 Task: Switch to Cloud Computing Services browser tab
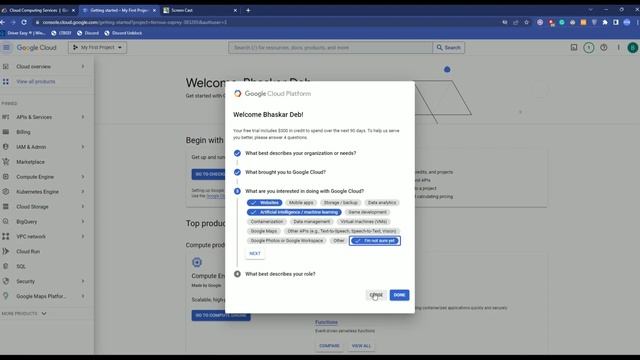point(39,10)
